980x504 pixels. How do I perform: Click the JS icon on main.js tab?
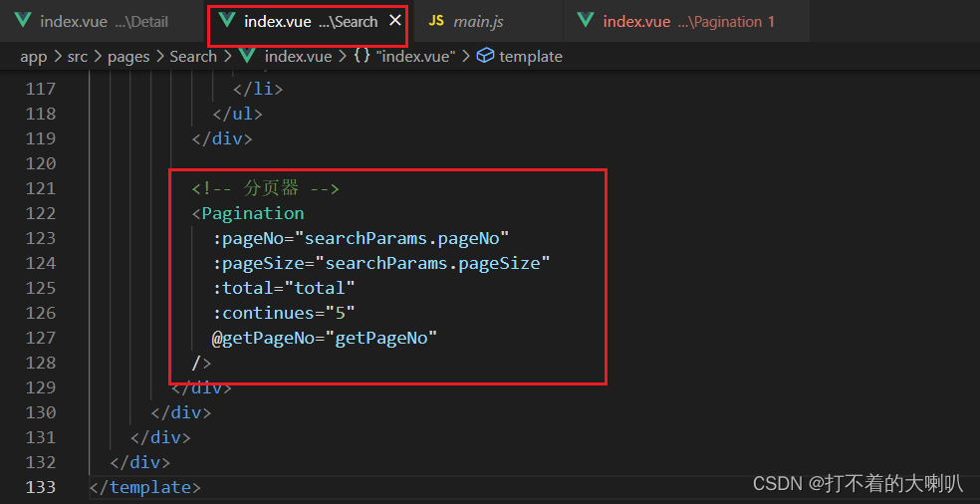[436, 21]
